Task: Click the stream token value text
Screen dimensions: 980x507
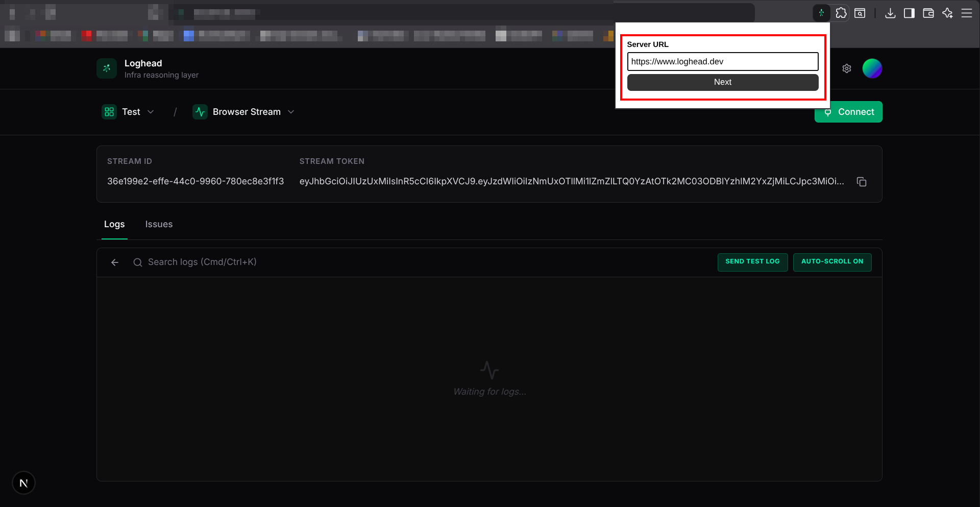Action: [572, 181]
